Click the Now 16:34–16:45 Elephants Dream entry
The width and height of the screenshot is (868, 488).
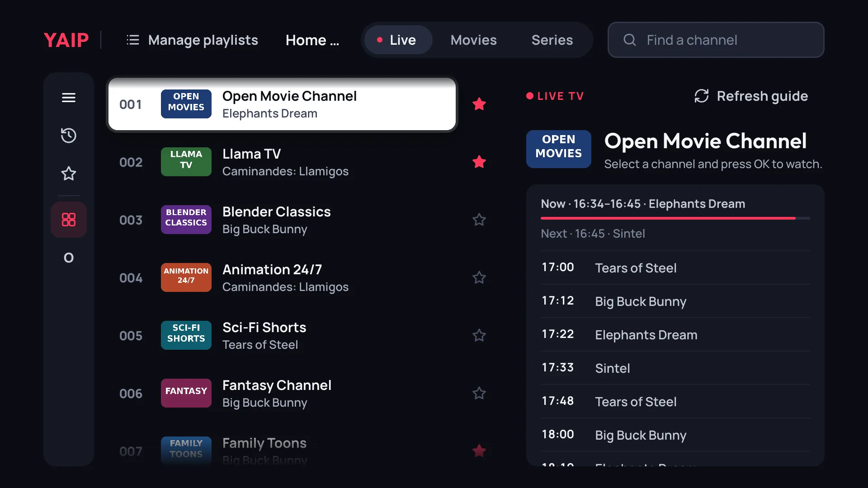point(643,204)
